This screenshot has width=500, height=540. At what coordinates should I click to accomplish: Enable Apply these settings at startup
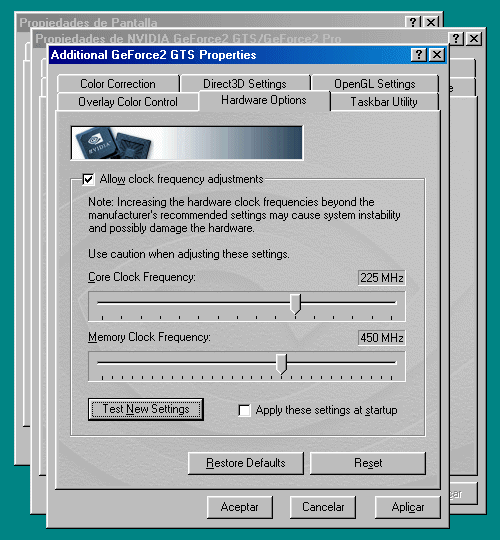(244, 410)
